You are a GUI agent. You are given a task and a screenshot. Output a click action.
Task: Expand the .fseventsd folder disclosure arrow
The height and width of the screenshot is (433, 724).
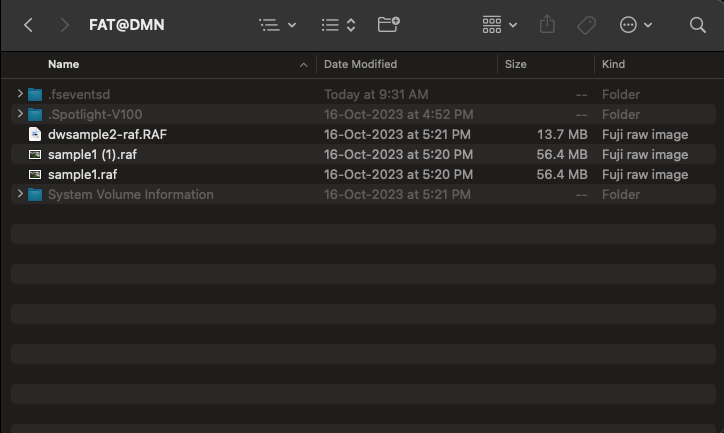coord(20,94)
